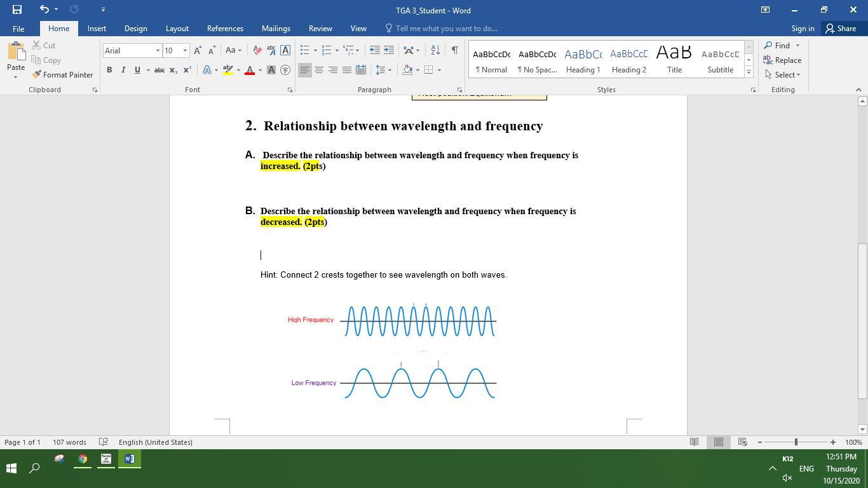Apply bullet list formatting
Screen dimensions: 868x488
click(305, 50)
